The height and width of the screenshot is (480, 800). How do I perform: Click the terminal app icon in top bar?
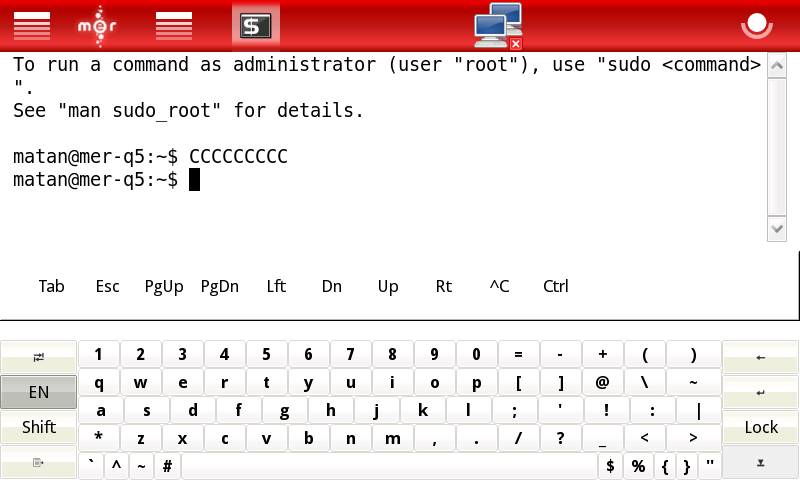(x=255, y=26)
